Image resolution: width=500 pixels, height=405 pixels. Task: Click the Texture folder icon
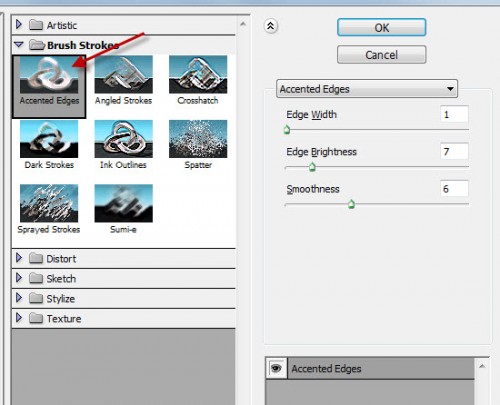pyautogui.click(x=36, y=318)
